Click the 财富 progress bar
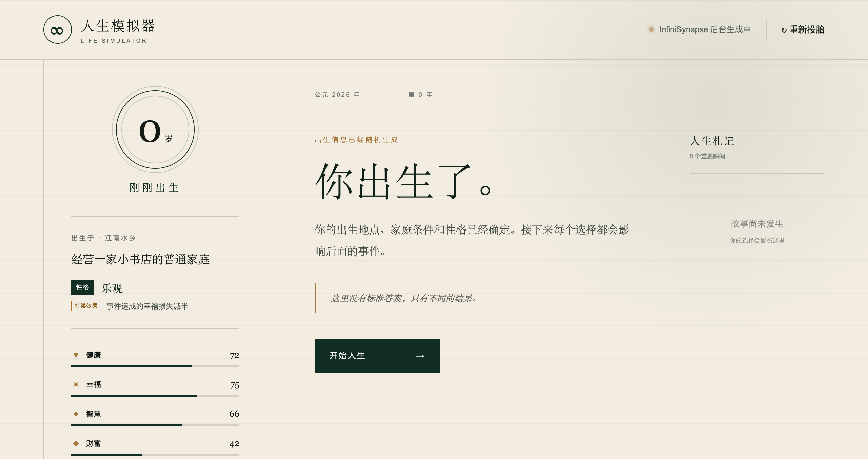 coord(155,455)
